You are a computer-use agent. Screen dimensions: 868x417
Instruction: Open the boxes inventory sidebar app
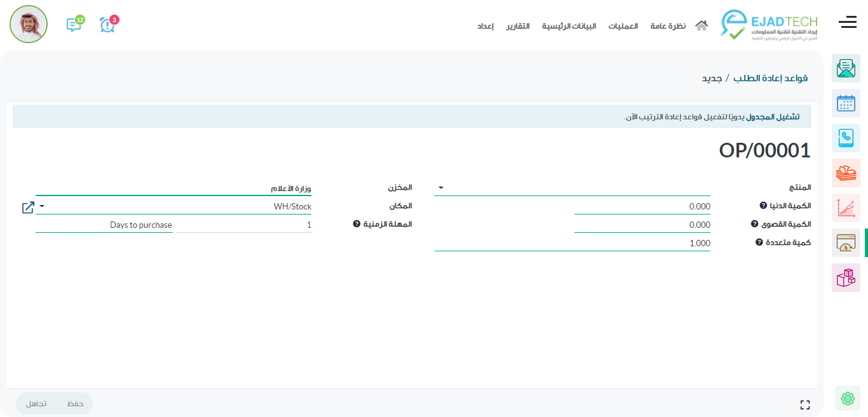(846, 277)
